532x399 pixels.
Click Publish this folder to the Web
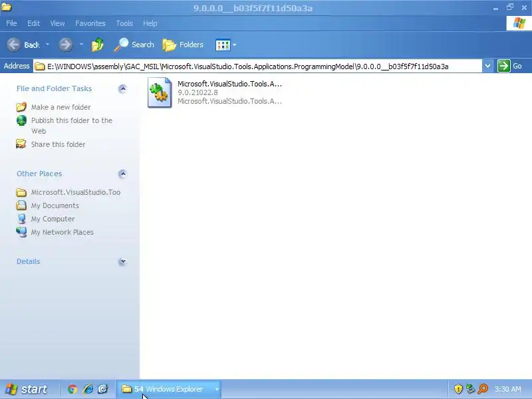pyautogui.click(x=72, y=126)
